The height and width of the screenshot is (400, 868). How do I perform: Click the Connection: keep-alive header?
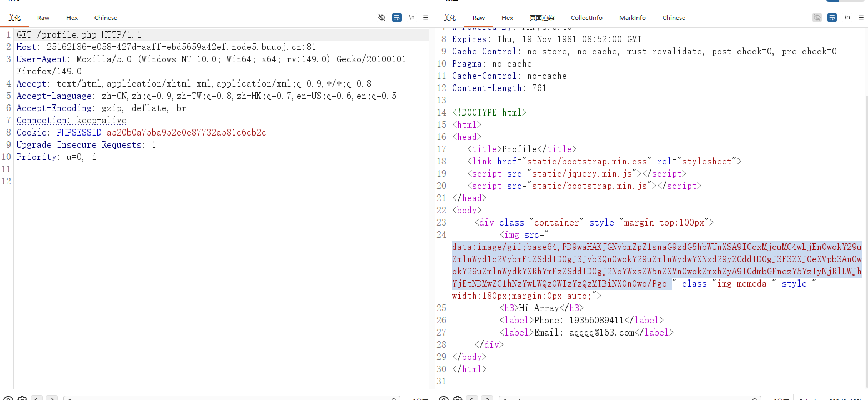pyautogui.click(x=71, y=121)
